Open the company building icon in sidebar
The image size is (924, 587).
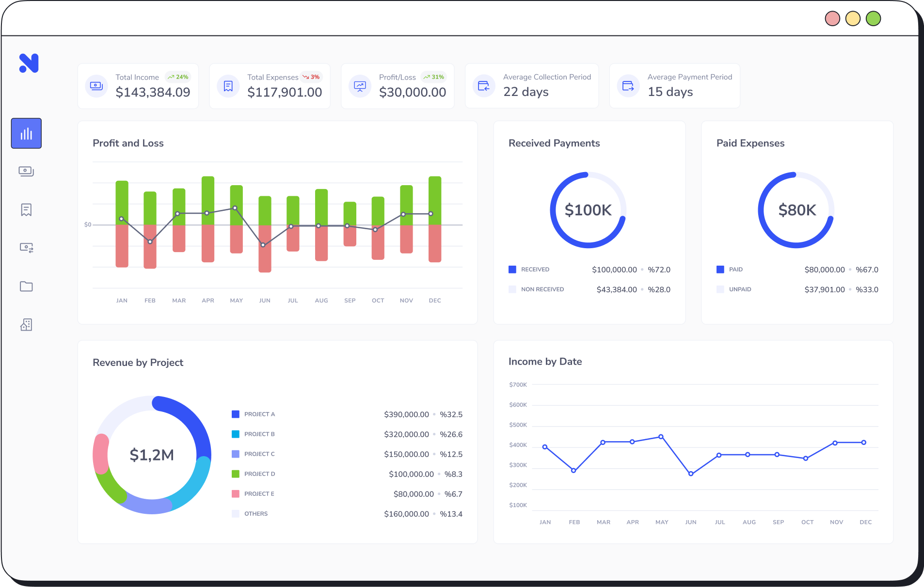(x=26, y=324)
